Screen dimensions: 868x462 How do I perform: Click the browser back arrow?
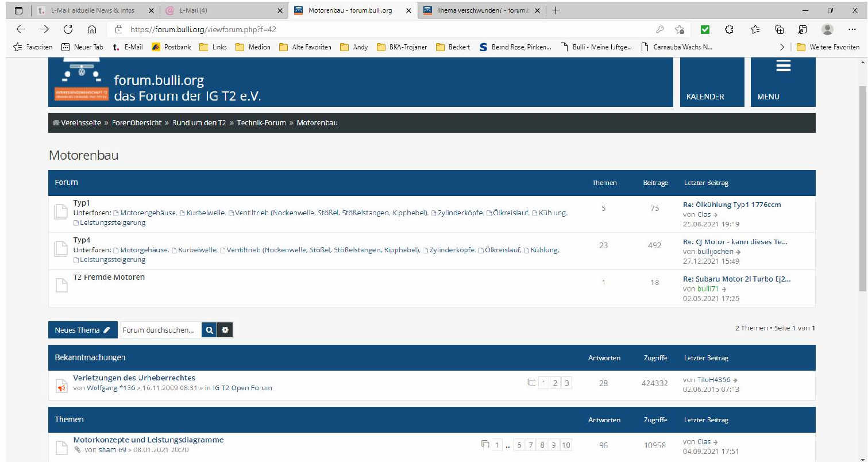click(21, 29)
